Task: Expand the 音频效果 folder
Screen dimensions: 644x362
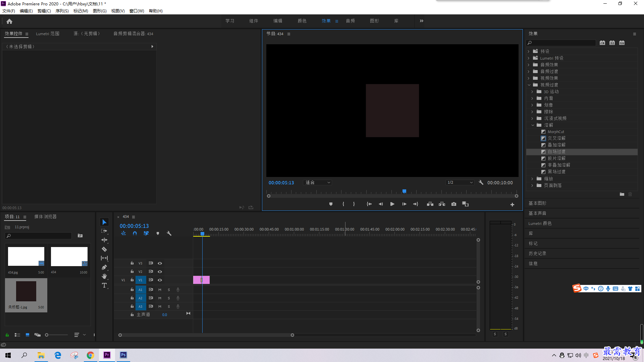Action: pos(529,65)
